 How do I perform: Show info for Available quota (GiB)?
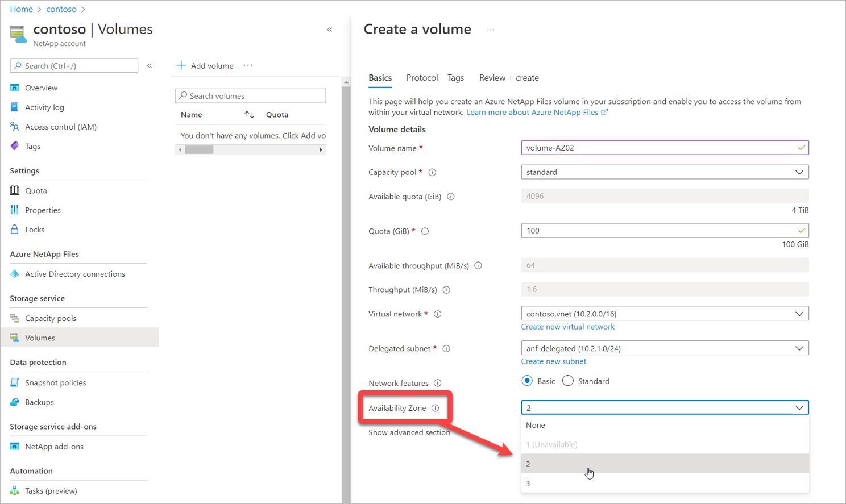[x=451, y=197]
